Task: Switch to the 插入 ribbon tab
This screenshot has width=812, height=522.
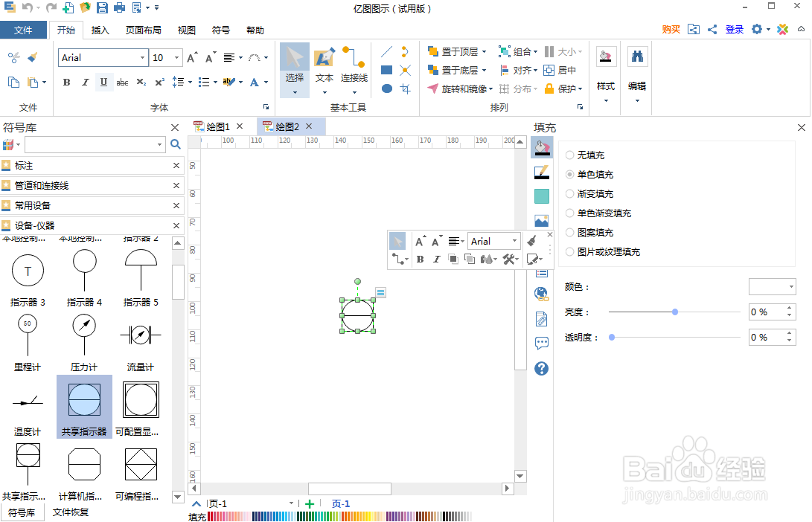Action: pyautogui.click(x=101, y=30)
